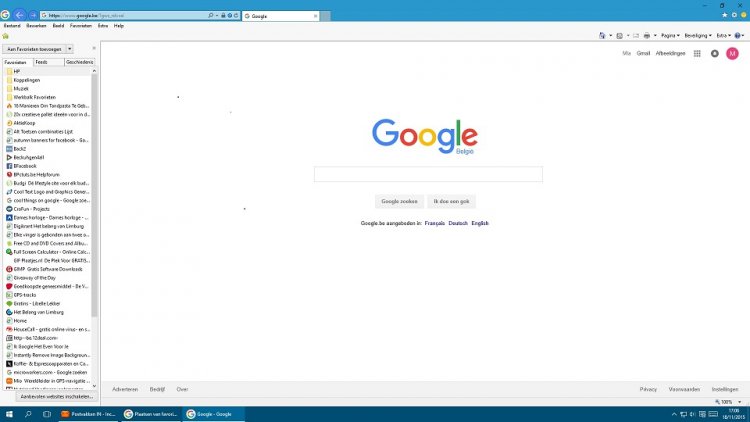Image resolution: width=750 pixels, height=422 pixels.
Task: Open the Gmail link
Action: 643,53
